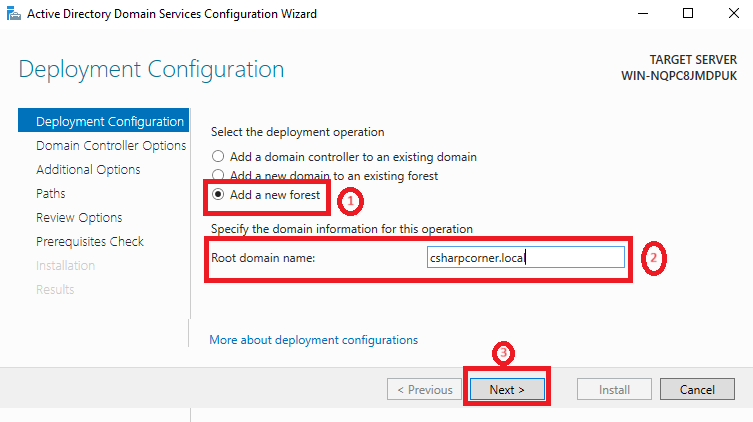Viewport: 753px width, 422px height.
Task: Click the Root domain name label
Action: tap(263, 258)
